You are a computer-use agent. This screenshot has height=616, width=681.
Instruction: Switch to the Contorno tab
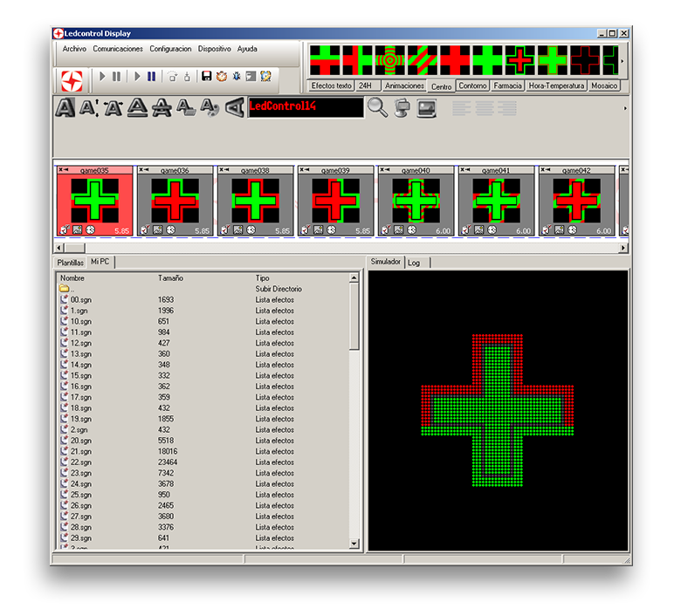[x=472, y=86]
